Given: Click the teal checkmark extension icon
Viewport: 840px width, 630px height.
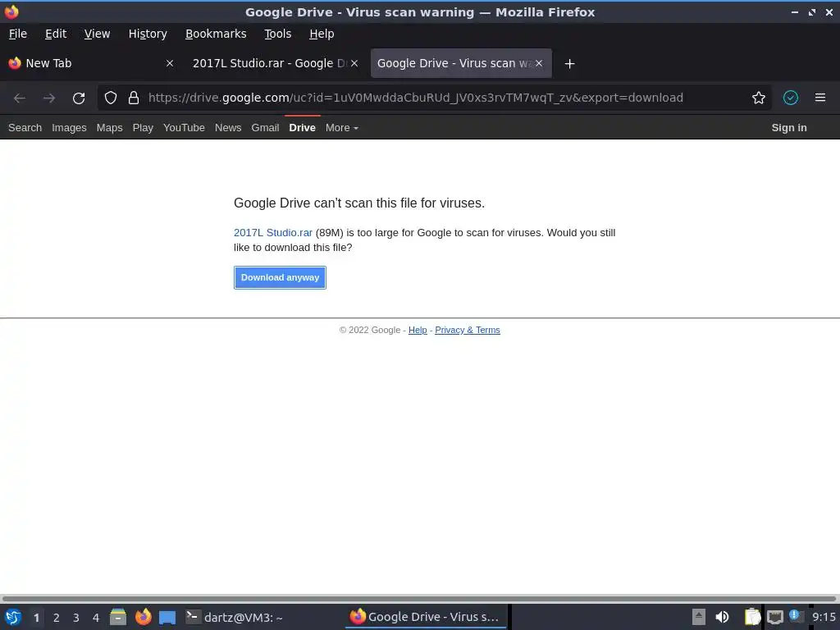Looking at the screenshot, I should (790, 98).
